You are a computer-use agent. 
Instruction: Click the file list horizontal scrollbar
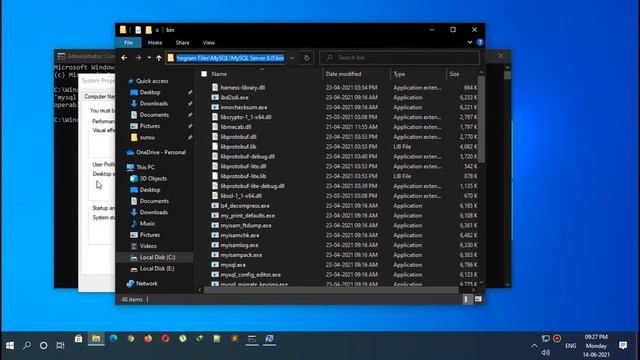point(331,290)
